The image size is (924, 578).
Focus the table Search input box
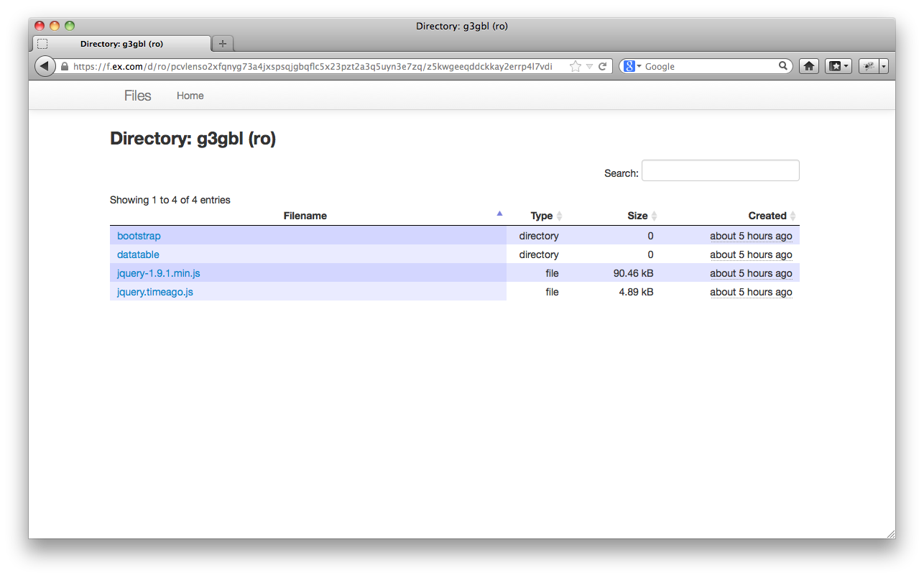pos(721,170)
